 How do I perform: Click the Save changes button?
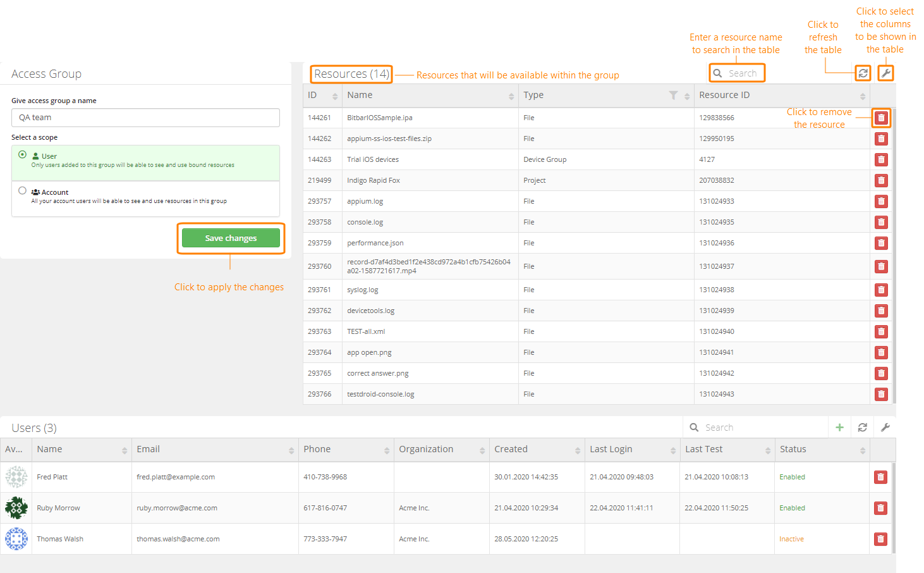231,238
